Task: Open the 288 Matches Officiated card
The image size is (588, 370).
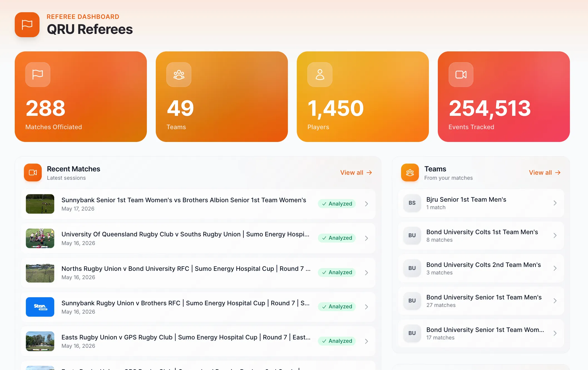Action: pos(81,97)
